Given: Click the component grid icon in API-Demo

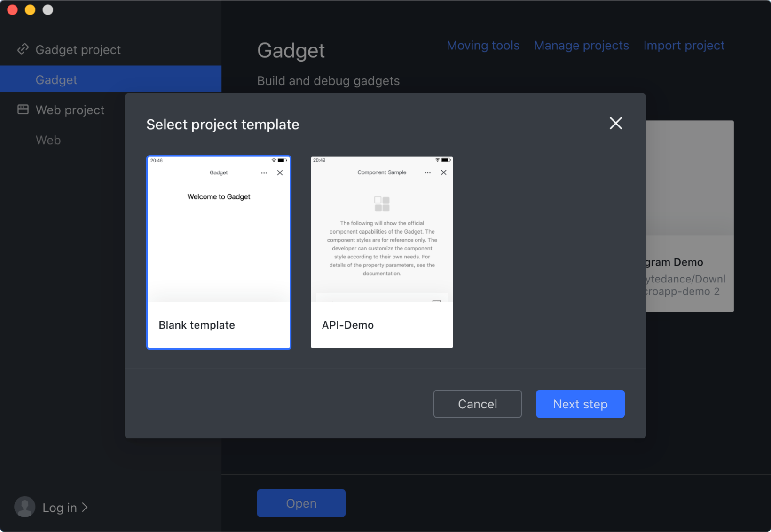Looking at the screenshot, I should pyautogui.click(x=382, y=204).
